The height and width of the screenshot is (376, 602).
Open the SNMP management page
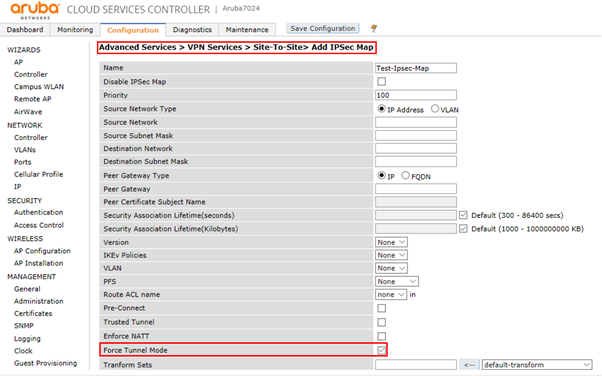(x=24, y=326)
